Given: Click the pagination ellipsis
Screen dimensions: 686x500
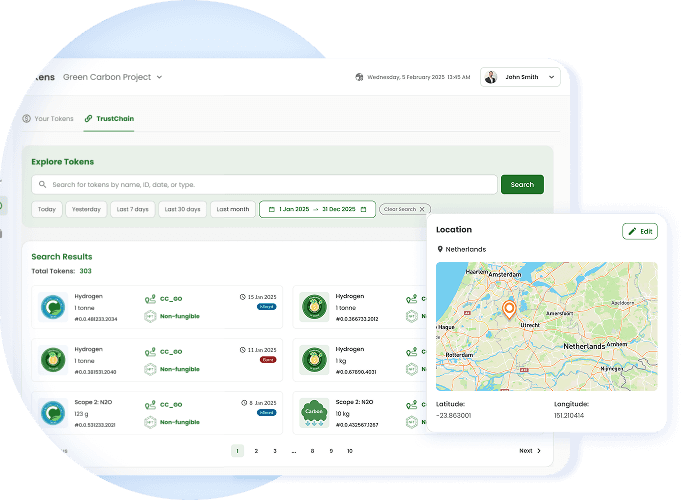Looking at the screenshot, I should (294, 451).
